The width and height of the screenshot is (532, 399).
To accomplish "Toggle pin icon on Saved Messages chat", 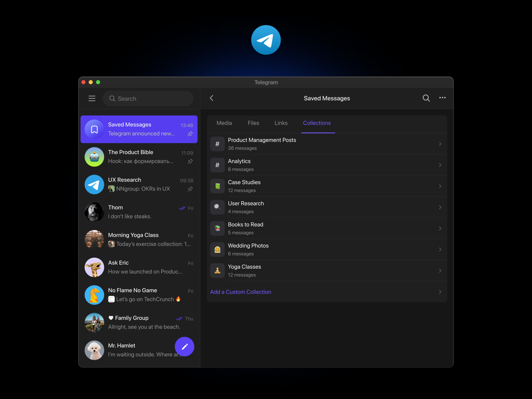I will click(190, 134).
